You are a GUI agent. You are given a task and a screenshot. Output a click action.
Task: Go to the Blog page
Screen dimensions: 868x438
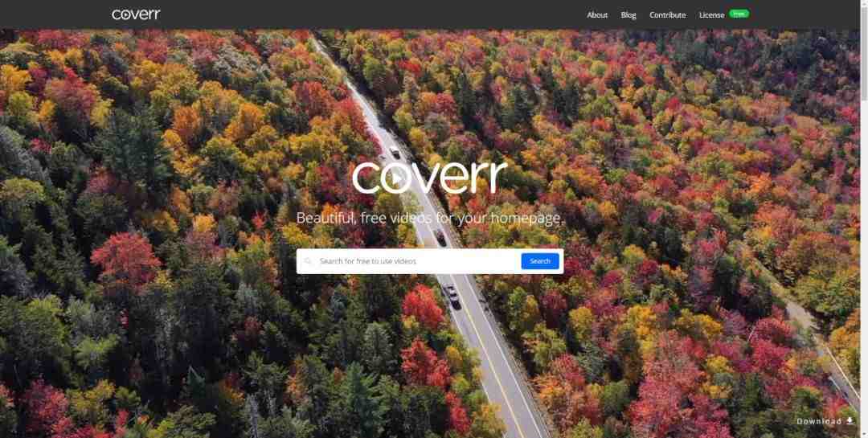628,15
